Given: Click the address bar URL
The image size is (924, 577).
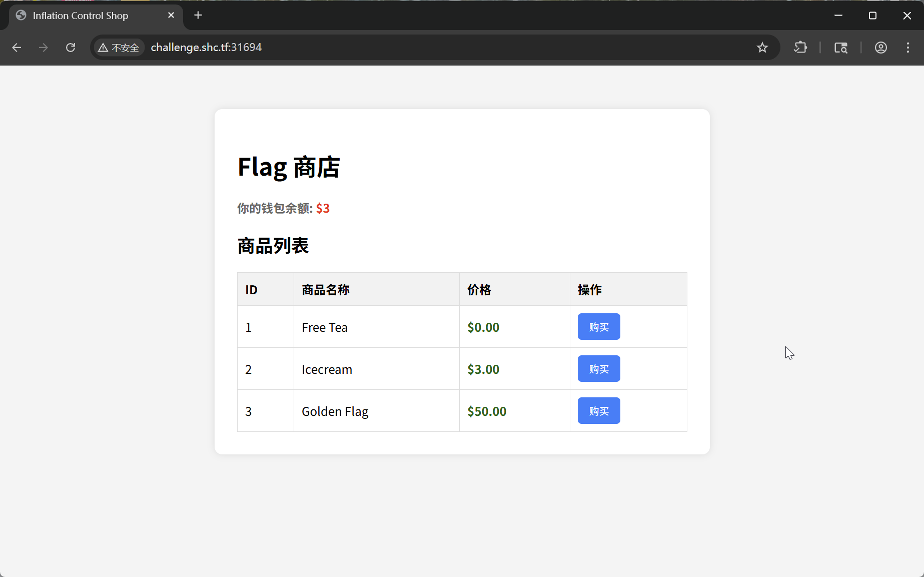Looking at the screenshot, I should (206, 48).
